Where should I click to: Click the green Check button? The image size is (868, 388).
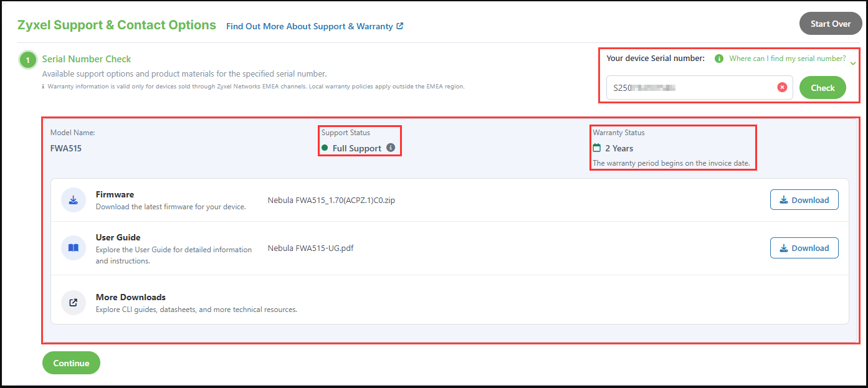pyautogui.click(x=823, y=88)
